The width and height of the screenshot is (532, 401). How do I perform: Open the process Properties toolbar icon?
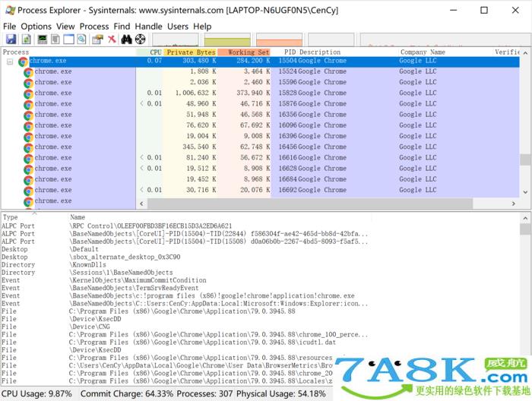tap(98, 39)
